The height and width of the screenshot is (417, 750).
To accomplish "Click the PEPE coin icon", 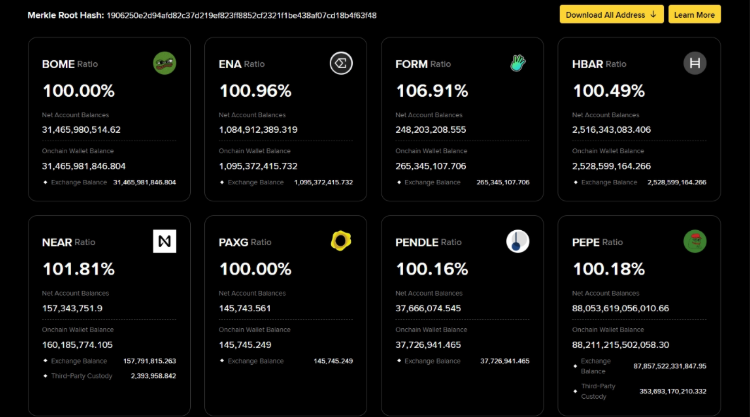I will pos(695,241).
